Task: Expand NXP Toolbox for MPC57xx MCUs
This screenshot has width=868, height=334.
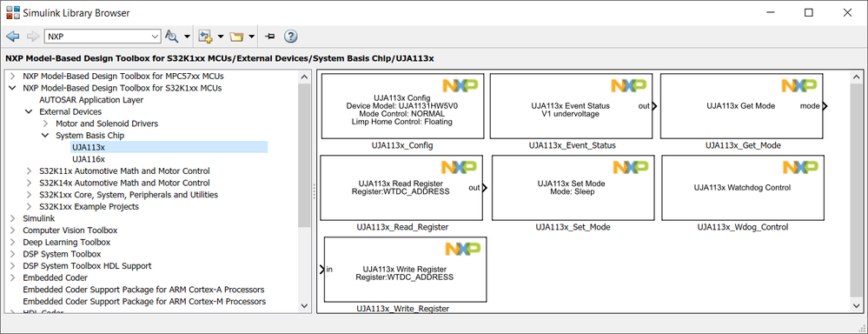Action: coord(12,77)
